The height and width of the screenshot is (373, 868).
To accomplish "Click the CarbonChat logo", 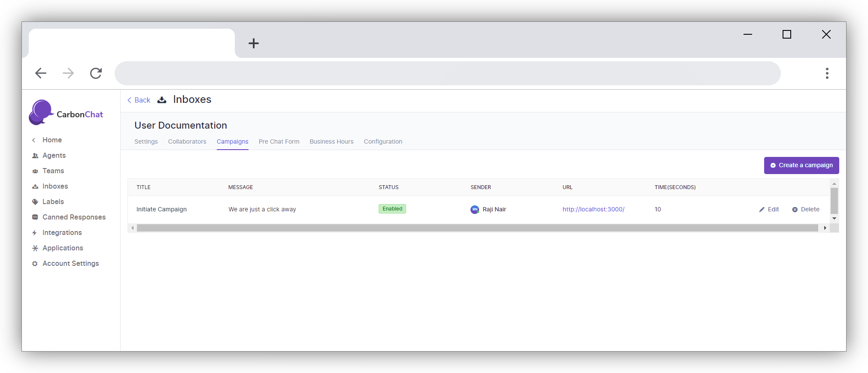I will click(66, 113).
